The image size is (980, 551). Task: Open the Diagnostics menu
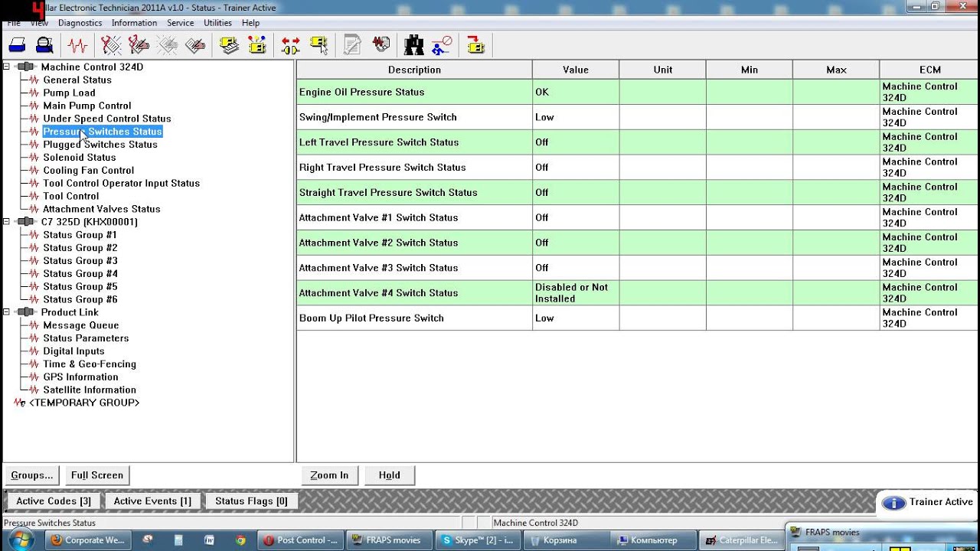(x=80, y=23)
